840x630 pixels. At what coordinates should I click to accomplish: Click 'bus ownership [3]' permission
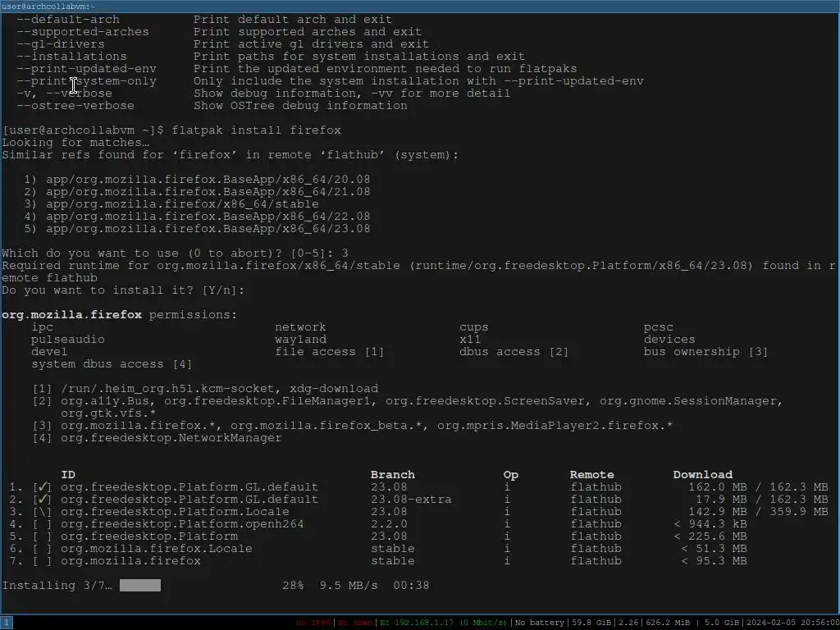tap(705, 352)
